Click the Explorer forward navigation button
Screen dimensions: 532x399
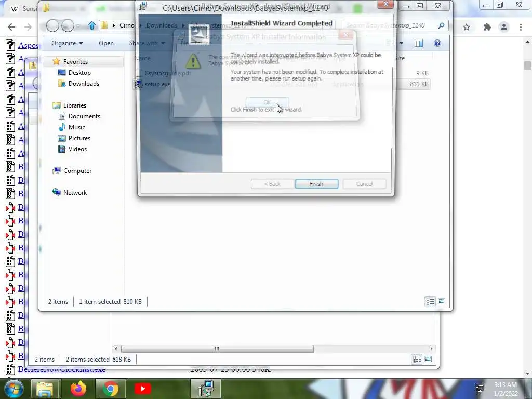[x=68, y=25]
